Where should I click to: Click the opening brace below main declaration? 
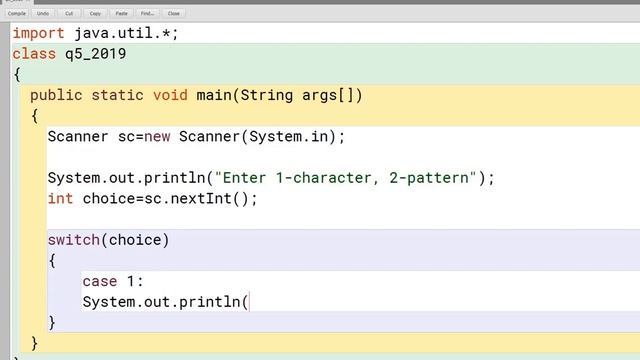click(34, 116)
